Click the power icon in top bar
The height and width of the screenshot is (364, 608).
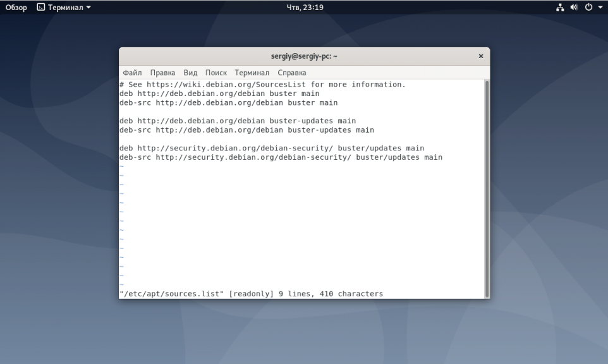[x=588, y=8]
